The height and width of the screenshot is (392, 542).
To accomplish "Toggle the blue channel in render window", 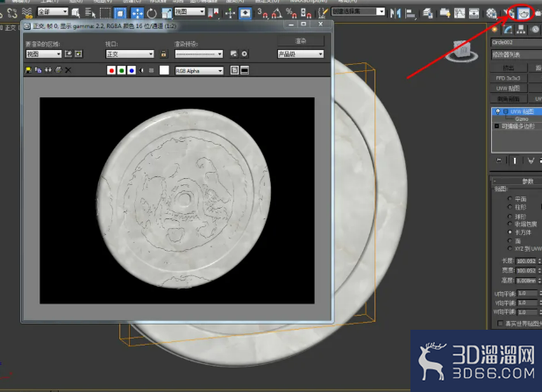I will [x=132, y=70].
